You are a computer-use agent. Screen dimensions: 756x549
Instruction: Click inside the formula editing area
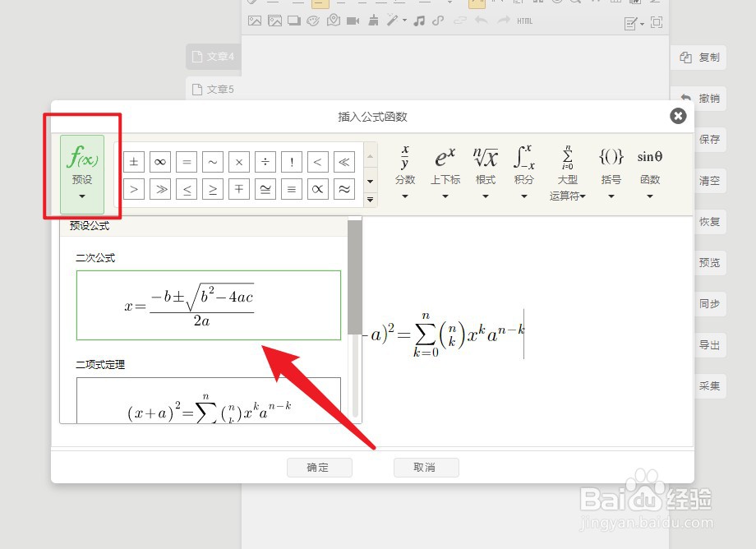coord(528,331)
